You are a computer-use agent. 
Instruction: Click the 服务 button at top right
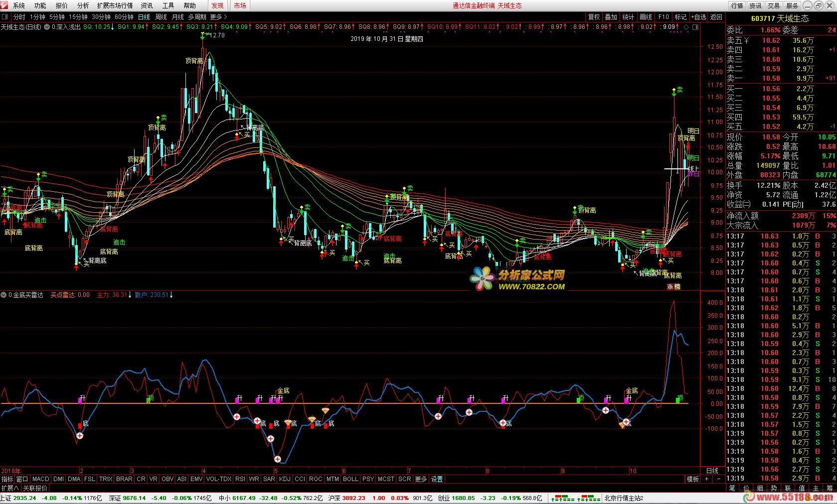point(792,5)
